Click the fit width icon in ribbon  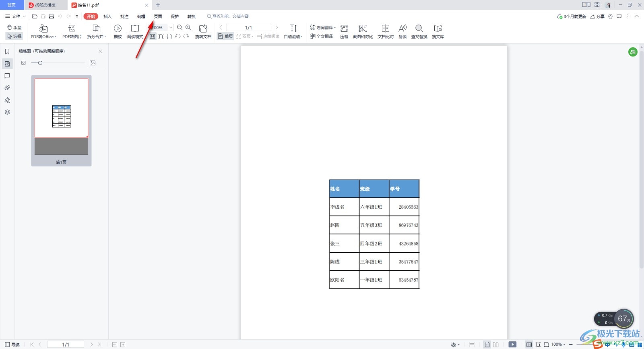(169, 36)
